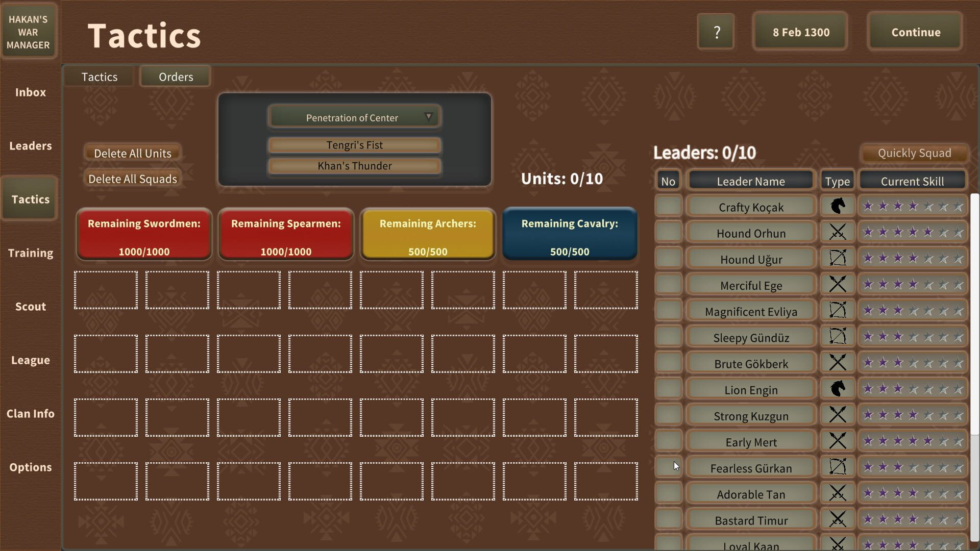Tick the No box beside Crafty Koçak

point(668,206)
